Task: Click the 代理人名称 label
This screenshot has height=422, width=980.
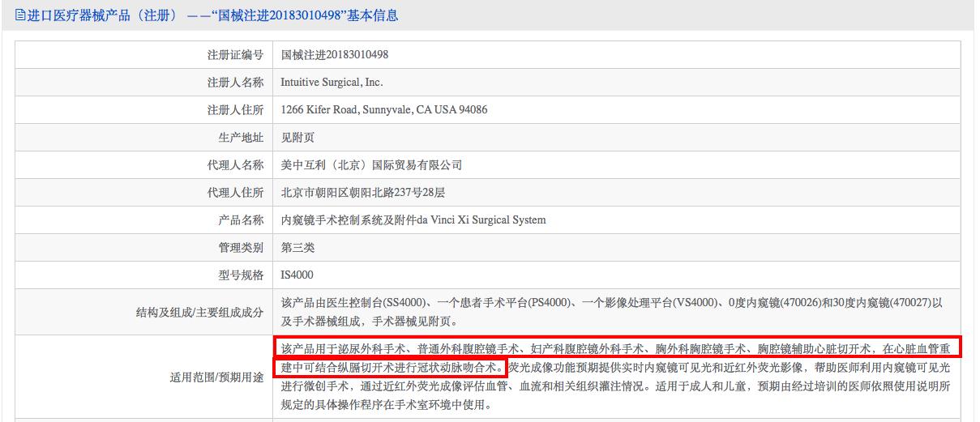Action: [235, 165]
